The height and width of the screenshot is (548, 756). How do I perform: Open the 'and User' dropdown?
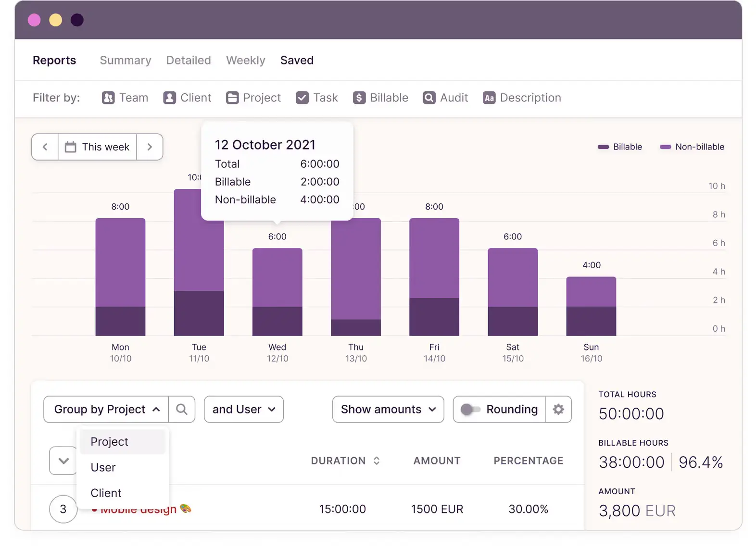point(244,409)
